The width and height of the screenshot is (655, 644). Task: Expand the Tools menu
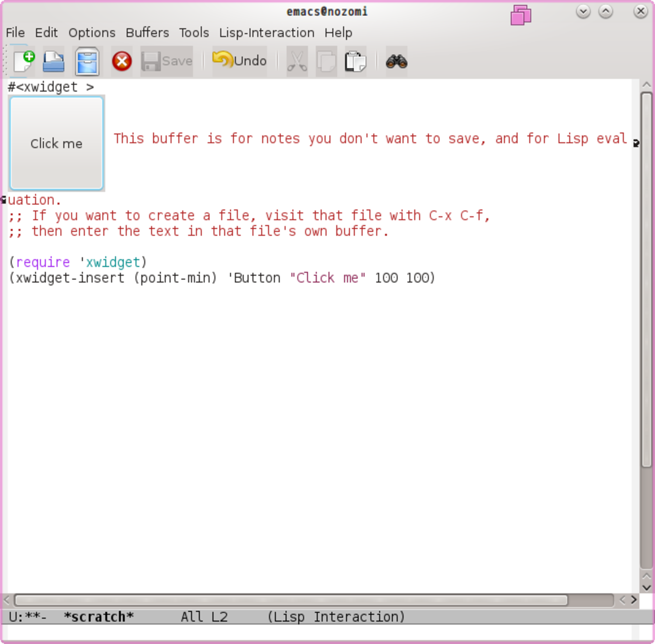[194, 33]
